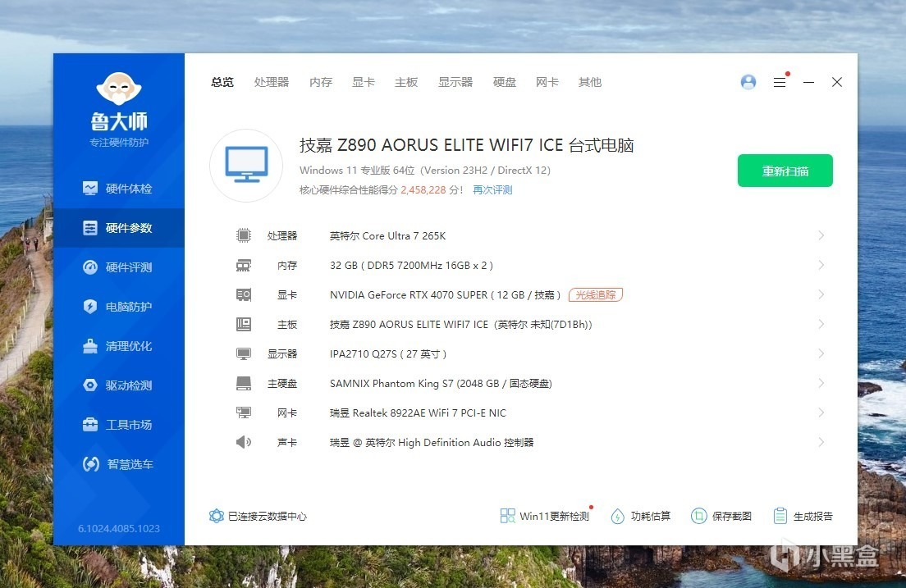
Task: Click the 光线追踪 badge
Action: [596, 294]
